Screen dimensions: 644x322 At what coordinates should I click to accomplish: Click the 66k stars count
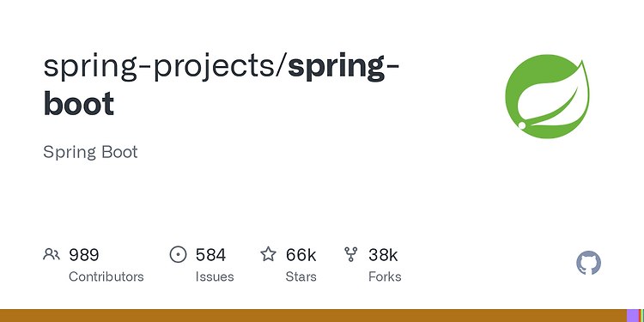[301, 255]
